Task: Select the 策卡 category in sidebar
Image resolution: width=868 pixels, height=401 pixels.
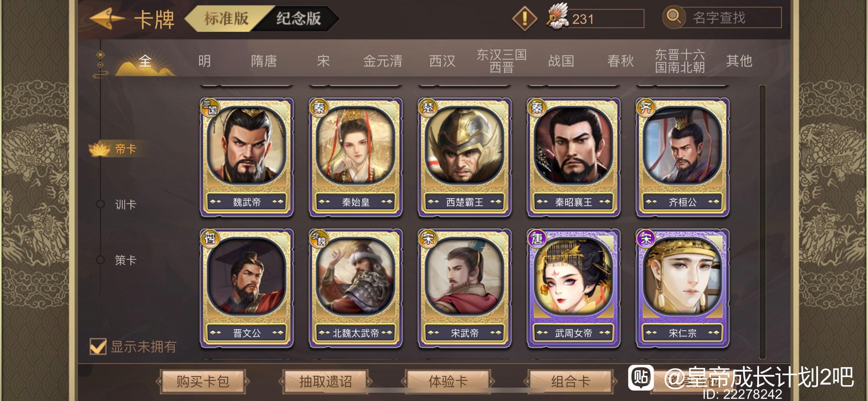Action: coord(125,260)
